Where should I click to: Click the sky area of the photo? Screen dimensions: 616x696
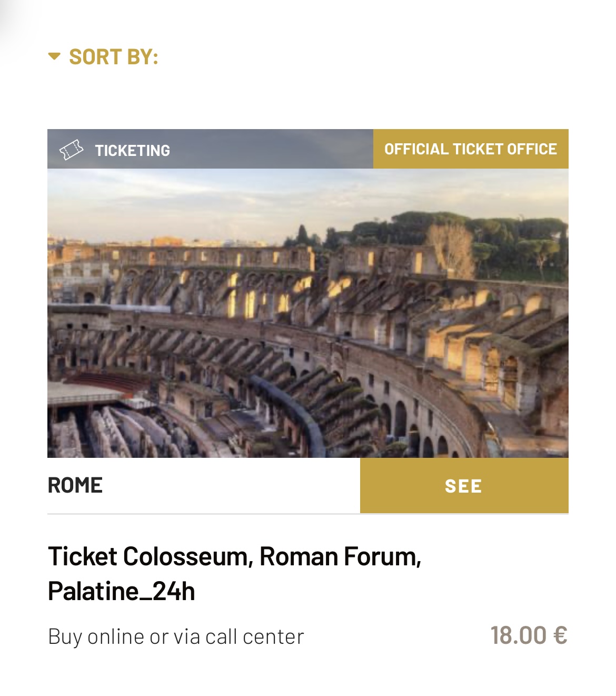(x=211, y=200)
